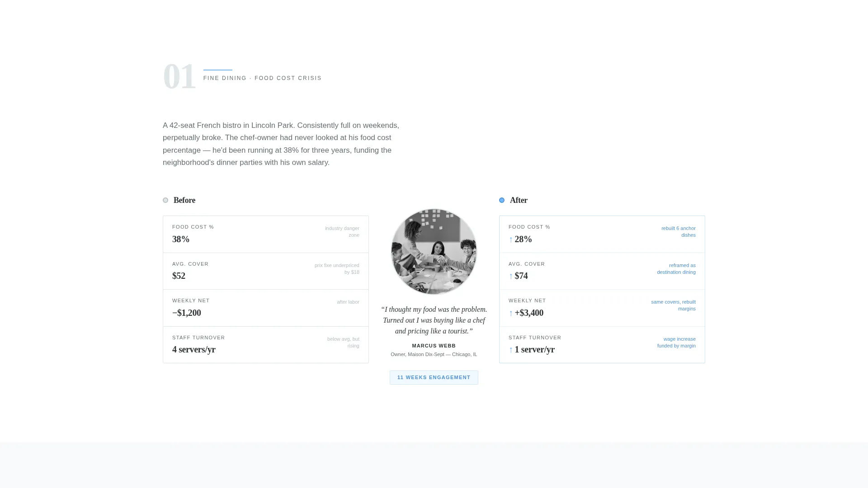Click the Staff Turnover label under After
The width and height of the screenshot is (868, 488).
point(535,338)
